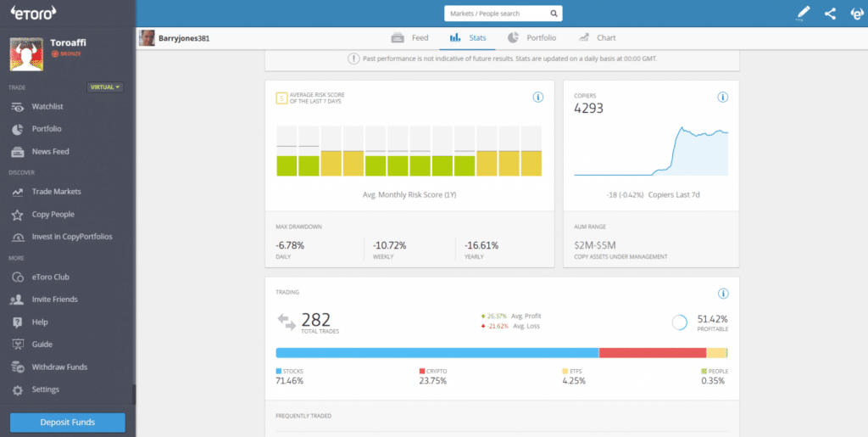This screenshot has width=868, height=437.
Task: Open the eToro Club icon
Action: (x=17, y=277)
